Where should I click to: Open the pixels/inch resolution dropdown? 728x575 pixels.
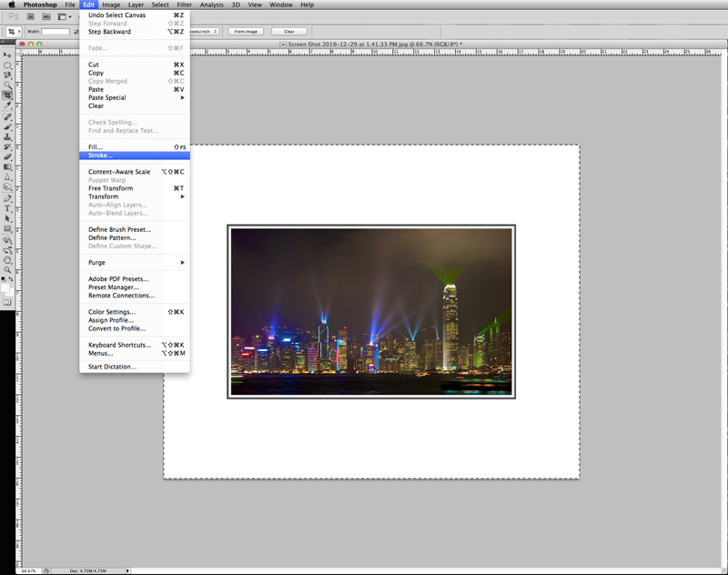point(204,31)
